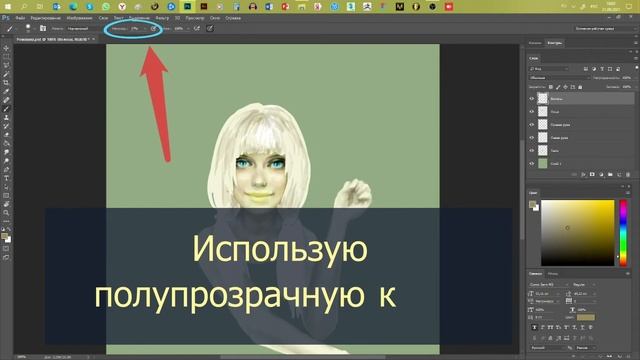The height and width of the screenshot is (360, 640).
Task: Close the open document tab
Action: [x=93, y=39]
